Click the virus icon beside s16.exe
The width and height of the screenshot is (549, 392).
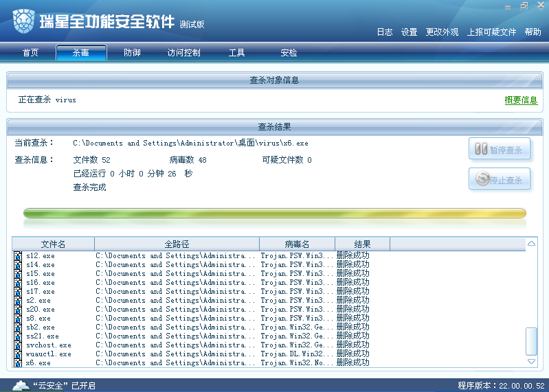(x=17, y=283)
